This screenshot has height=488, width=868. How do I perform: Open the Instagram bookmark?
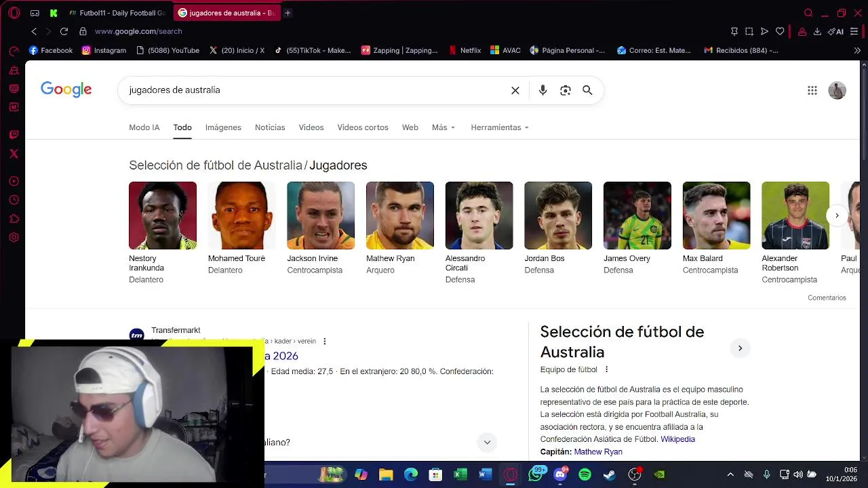[x=104, y=50]
